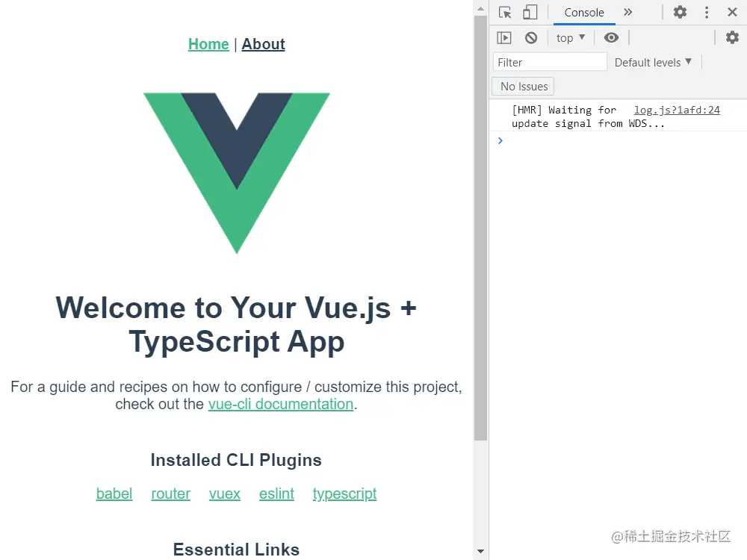The height and width of the screenshot is (560, 747).
Task: Toggle the device toolbar icon
Action: (530, 13)
